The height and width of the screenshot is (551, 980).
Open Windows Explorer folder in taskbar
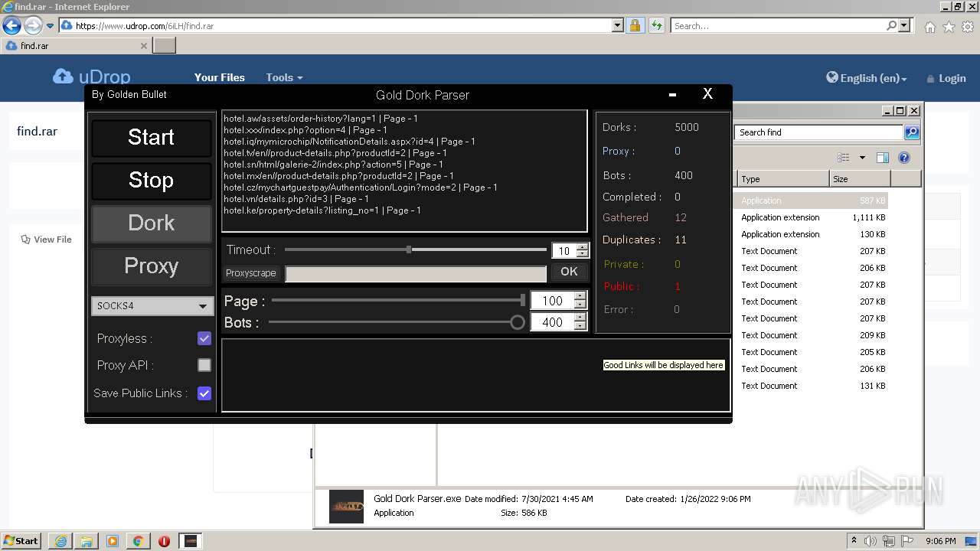point(86,541)
